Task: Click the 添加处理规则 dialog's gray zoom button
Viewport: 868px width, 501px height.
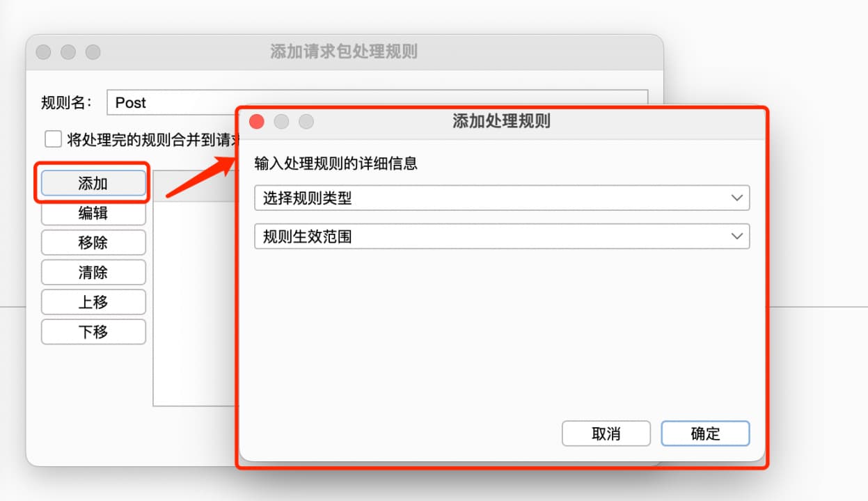Action: coord(306,122)
